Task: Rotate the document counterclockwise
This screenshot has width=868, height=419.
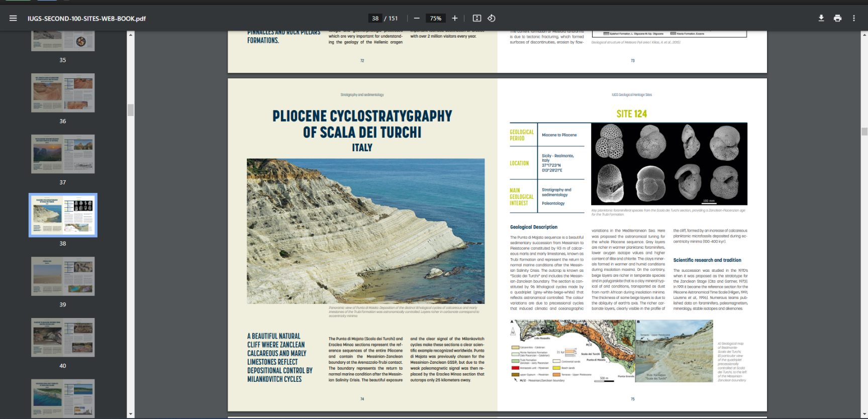Action: click(492, 18)
